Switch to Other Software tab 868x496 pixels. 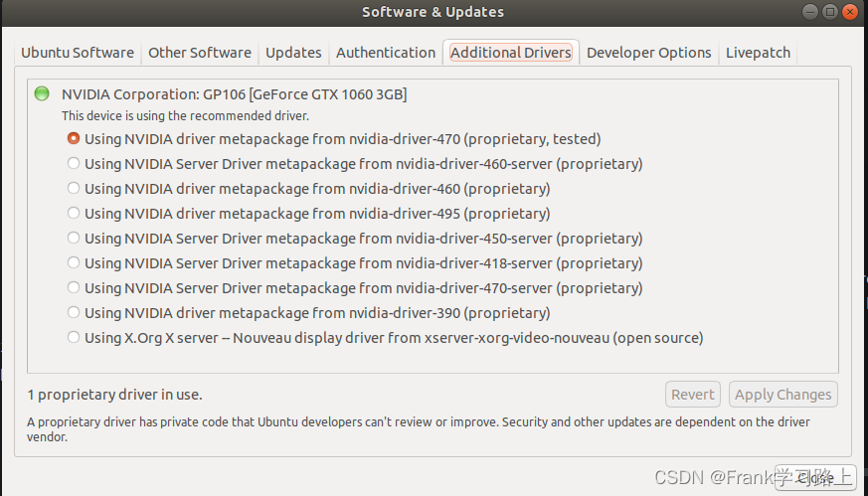(200, 53)
